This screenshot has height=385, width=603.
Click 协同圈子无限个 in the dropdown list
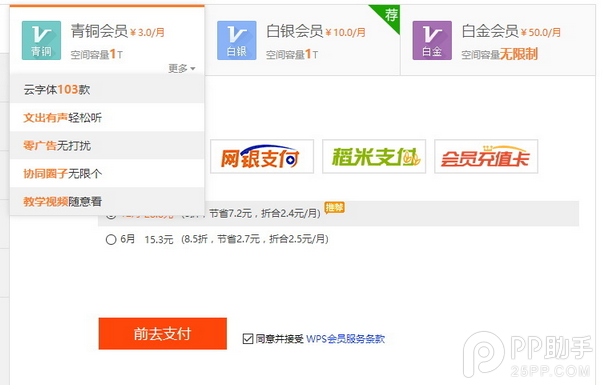pyautogui.click(x=107, y=173)
